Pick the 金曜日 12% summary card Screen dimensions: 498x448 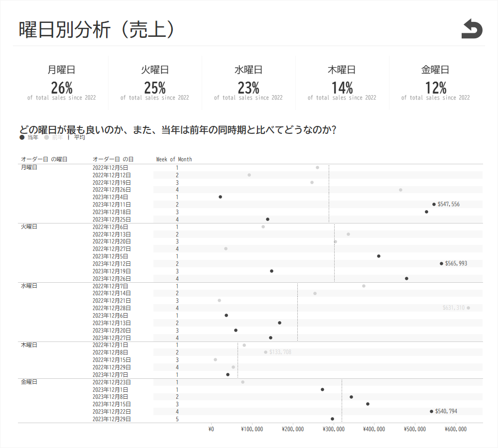point(436,83)
